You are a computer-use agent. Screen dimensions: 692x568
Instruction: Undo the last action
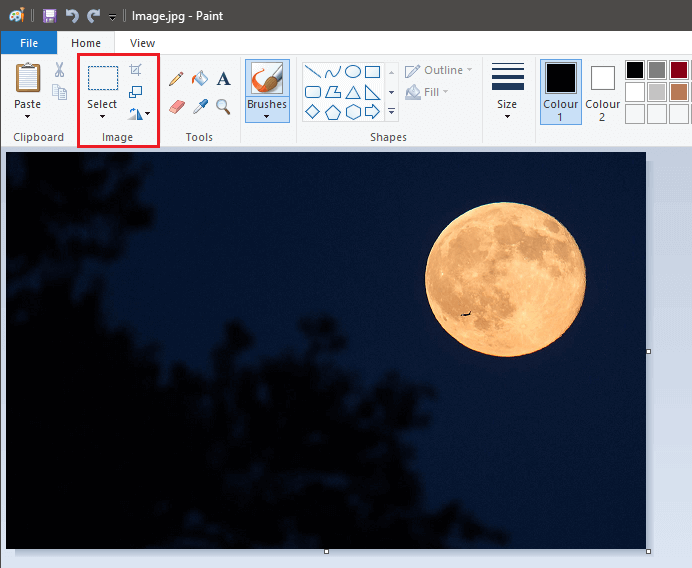(x=72, y=16)
